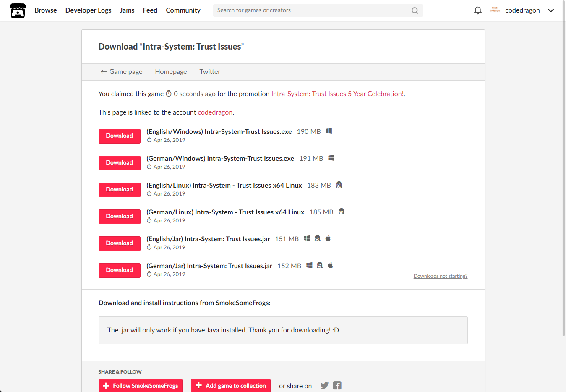The width and height of the screenshot is (566, 392).
Task: Open notifications bell
Action: click(x=477, y=10)
